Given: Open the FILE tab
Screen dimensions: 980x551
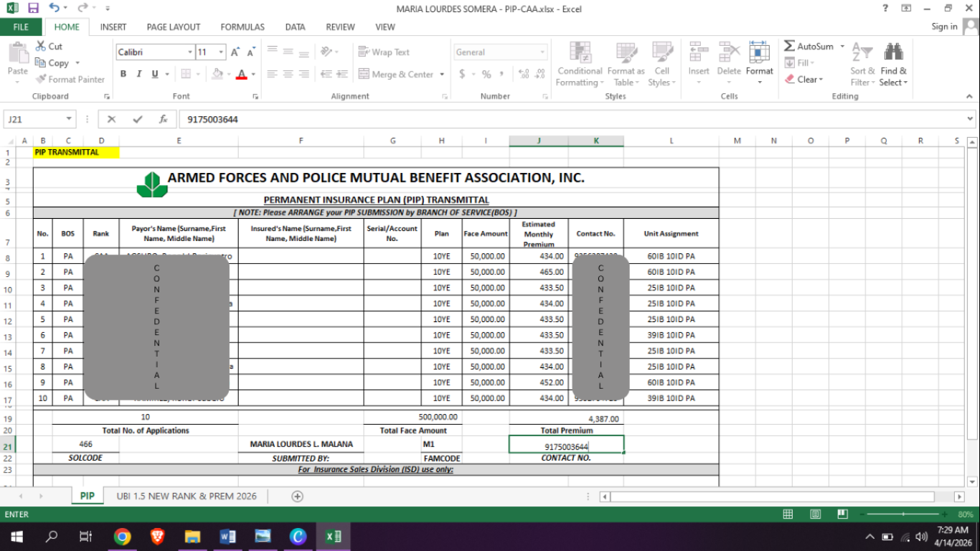Looking at the screenshot, I should click(21, 27).
